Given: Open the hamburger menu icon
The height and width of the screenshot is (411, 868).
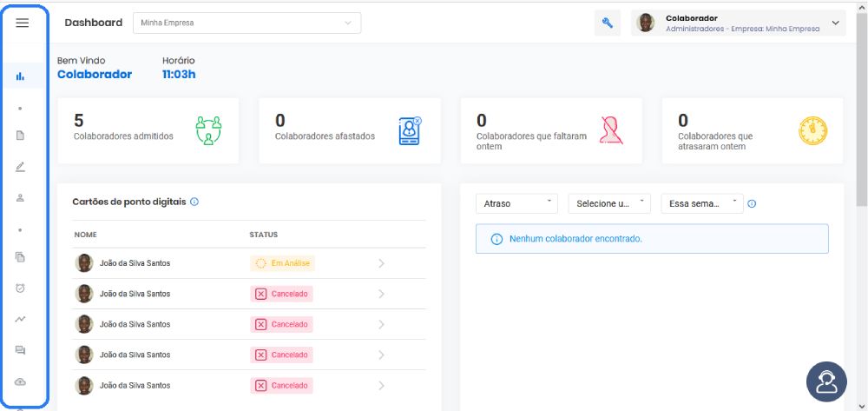Looking at the screenshot, I should coord(23,23).
